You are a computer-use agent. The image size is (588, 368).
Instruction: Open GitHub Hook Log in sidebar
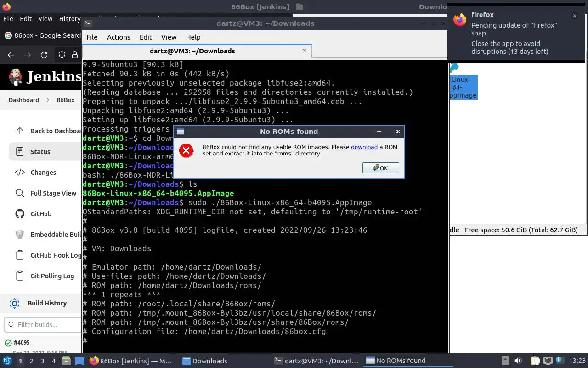(56, 255)
